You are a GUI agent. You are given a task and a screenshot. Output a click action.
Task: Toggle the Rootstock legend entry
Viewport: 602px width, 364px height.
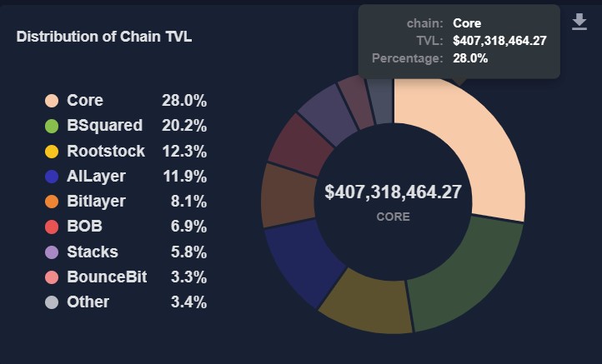(106, 152)
